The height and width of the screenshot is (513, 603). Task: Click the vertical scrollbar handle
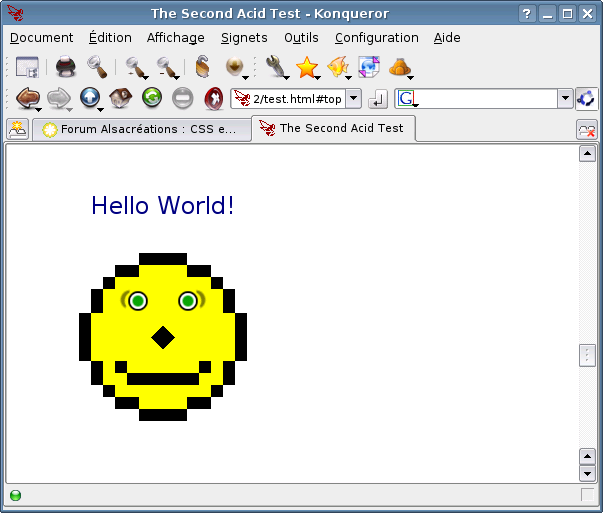click(x=587, y=355)
